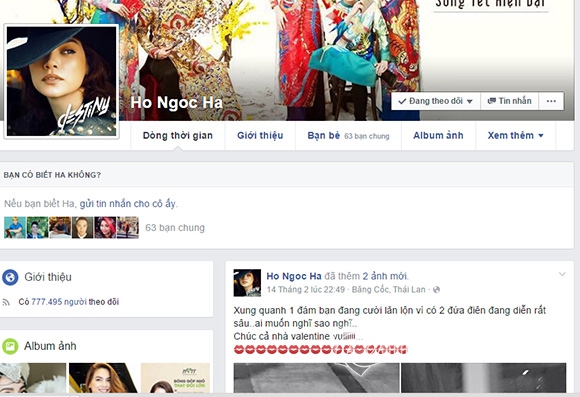Image resolution: width=580 pixels, height=397 pixels.
Task: Click 'gửi tin nhắn cho cô ấy' link
Action: [x=128, y=203]
